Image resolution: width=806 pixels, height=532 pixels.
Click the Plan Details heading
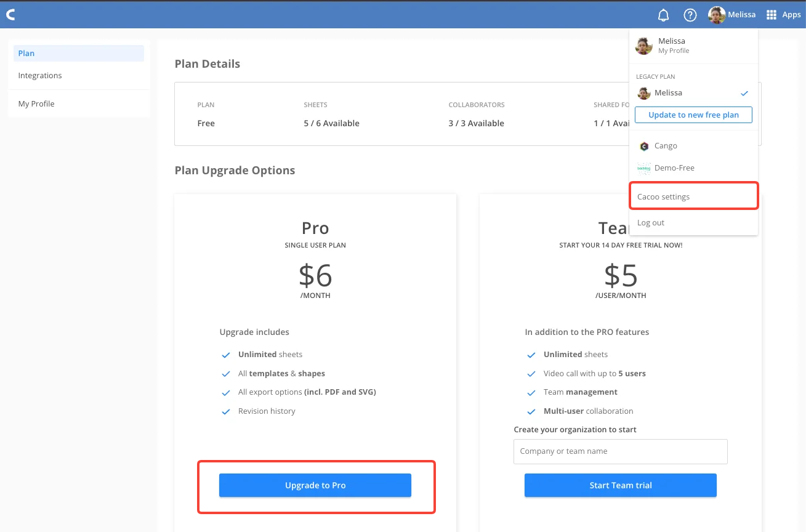208,64
